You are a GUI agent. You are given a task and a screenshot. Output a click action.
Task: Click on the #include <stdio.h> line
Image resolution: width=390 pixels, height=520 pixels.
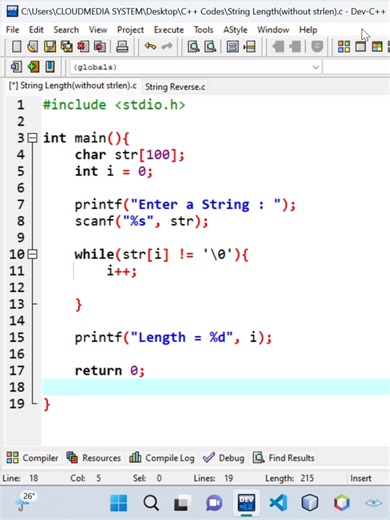click(x=114, y=105)
